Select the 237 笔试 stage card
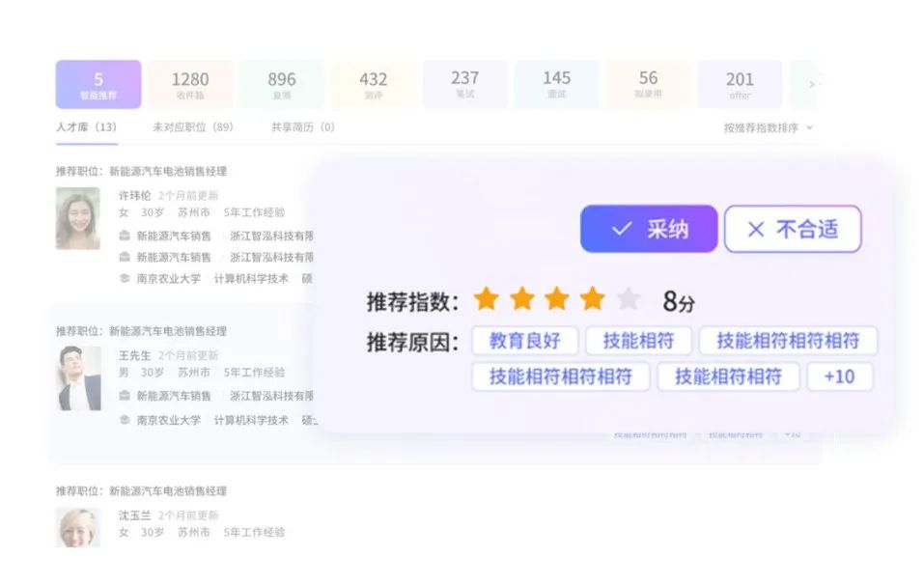This screenshot has height=585, width=924. (x=464, y=84)
